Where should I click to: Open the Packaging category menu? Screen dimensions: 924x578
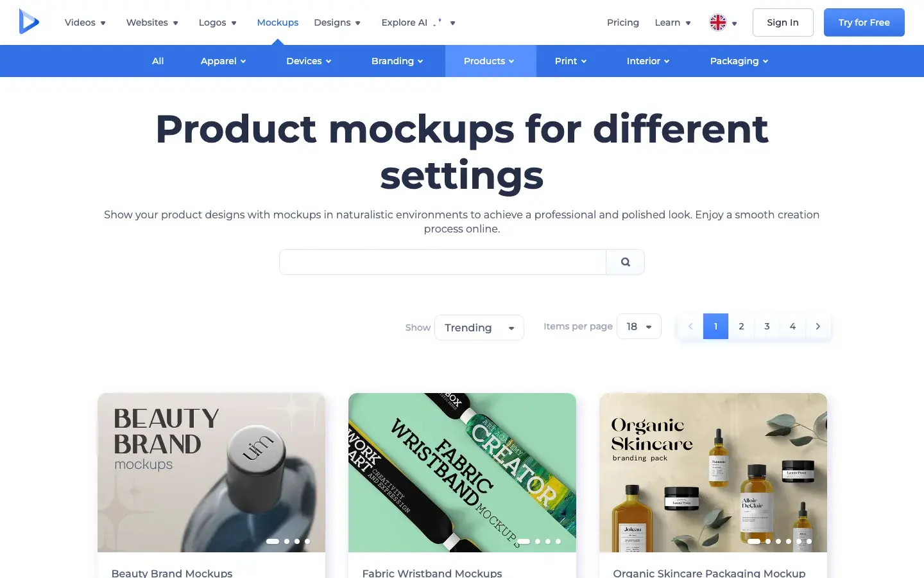(739, 61)
